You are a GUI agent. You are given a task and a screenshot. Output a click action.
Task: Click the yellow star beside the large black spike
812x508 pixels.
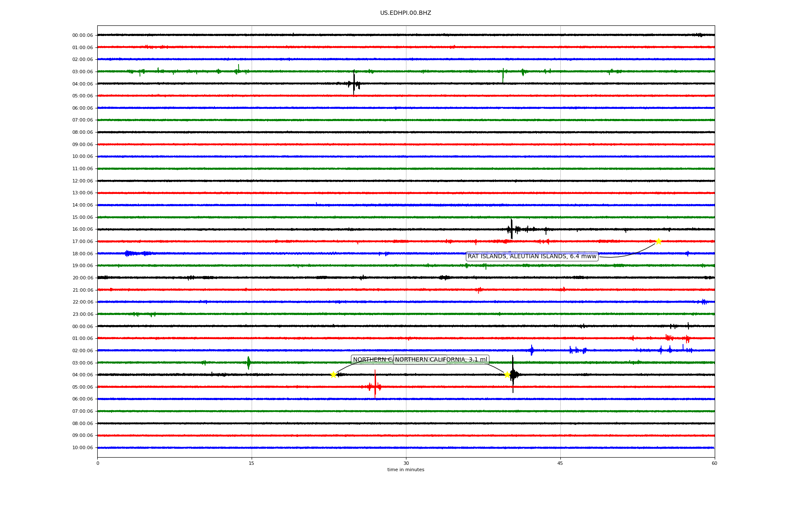tap(507, 375)
